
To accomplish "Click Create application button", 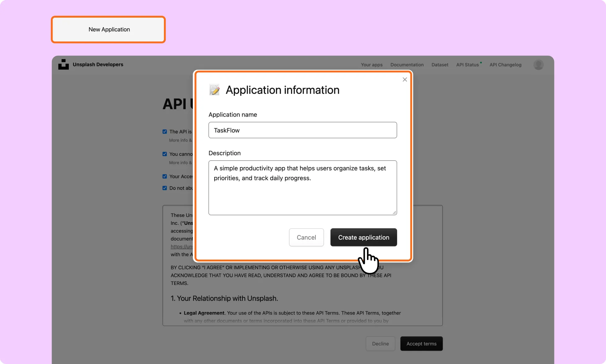I will click(364, 237).
